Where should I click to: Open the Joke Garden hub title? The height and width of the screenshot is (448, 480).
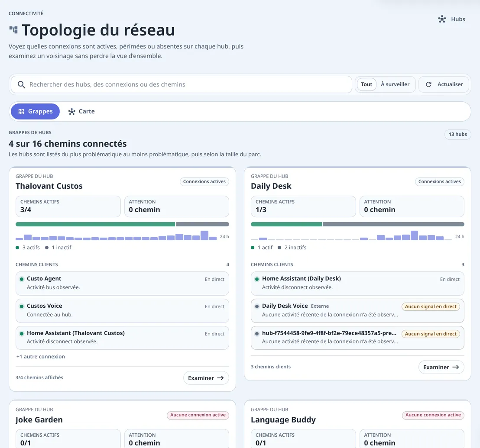[x=39, y=419]
